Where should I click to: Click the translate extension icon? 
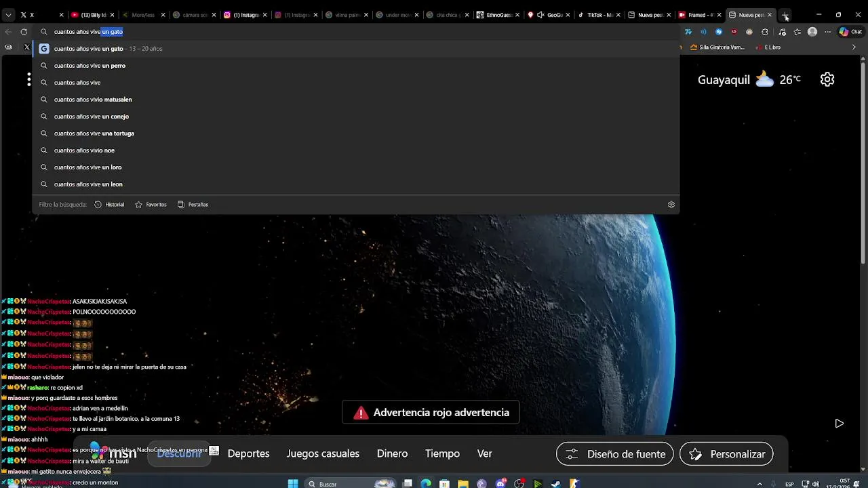(x=688, y=32)
